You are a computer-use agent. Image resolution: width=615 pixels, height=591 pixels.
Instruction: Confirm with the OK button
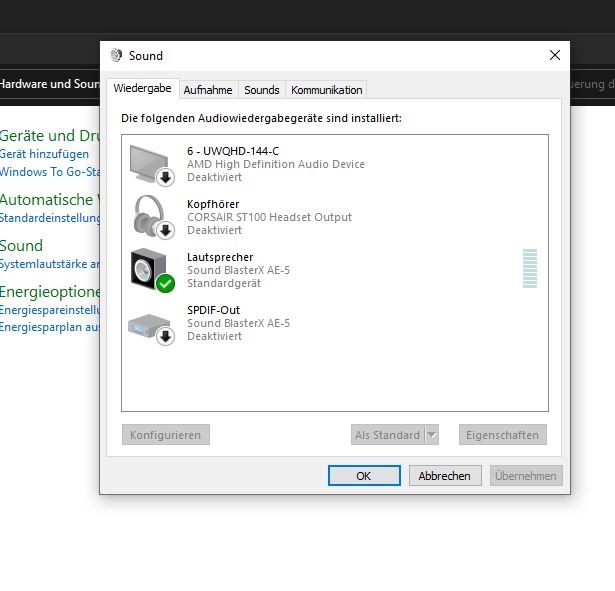364,476
